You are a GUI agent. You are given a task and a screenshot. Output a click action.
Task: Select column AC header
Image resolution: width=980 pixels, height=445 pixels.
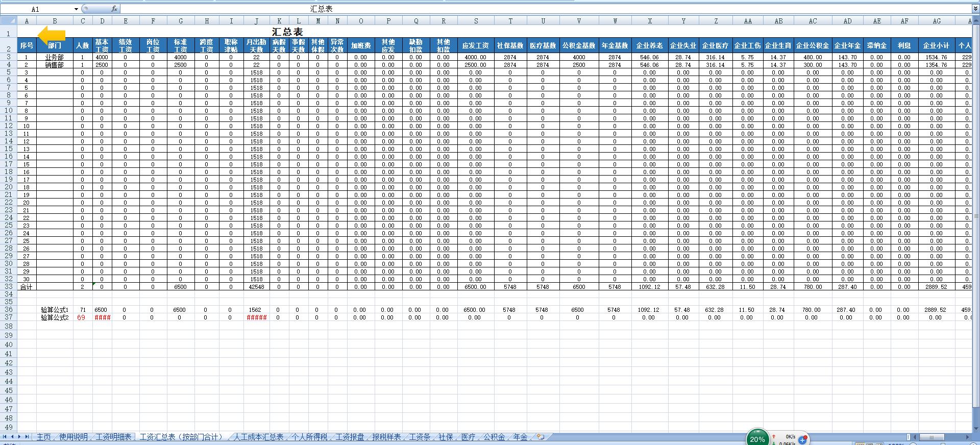click(x=813, y=21)
